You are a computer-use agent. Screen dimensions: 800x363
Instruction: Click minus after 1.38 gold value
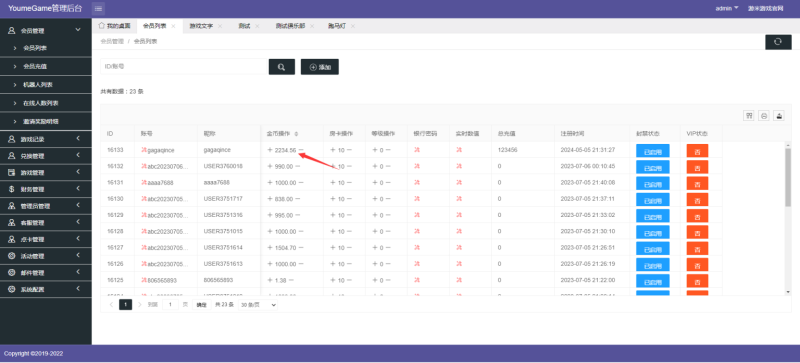(x=291, y=280)
